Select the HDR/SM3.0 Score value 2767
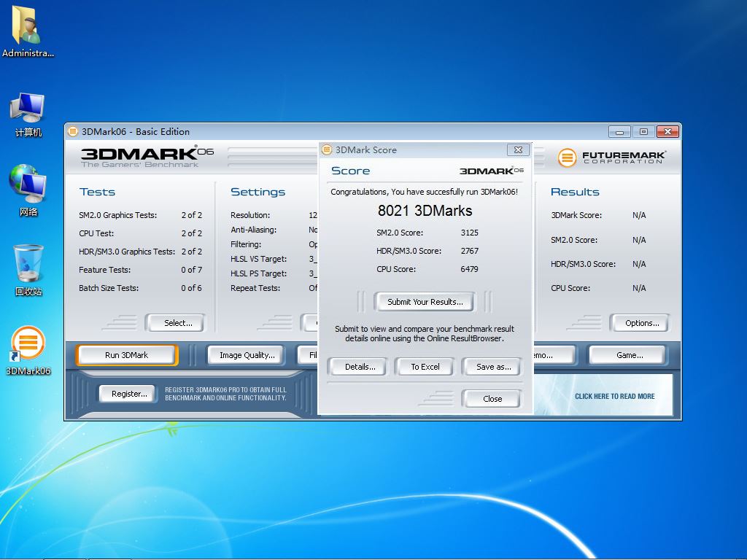Viewport: 747px width, 560px height. (x=469, y=251)
